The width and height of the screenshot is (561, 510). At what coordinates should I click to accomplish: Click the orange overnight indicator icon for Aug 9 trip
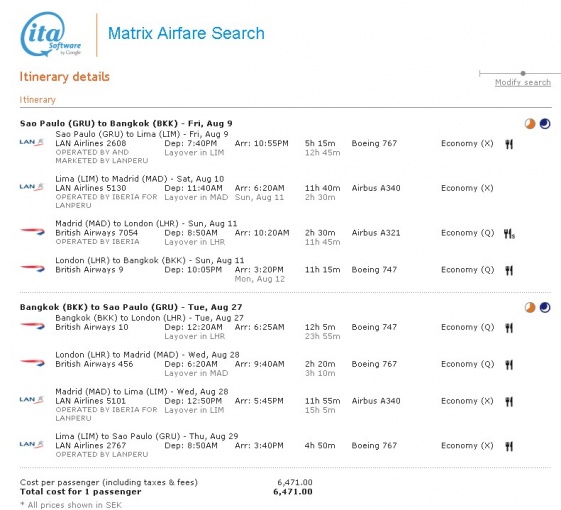pos(530,123)
